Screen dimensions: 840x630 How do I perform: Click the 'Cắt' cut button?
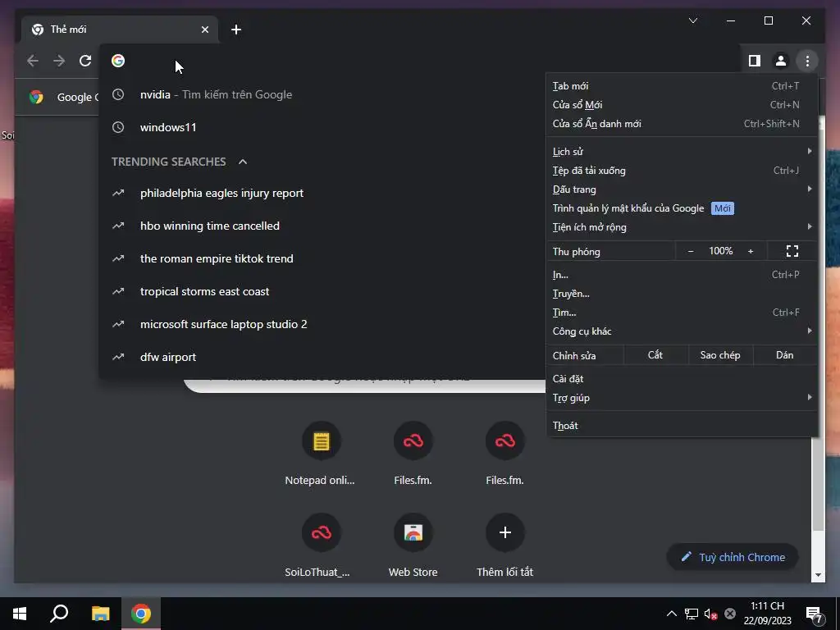655,355
